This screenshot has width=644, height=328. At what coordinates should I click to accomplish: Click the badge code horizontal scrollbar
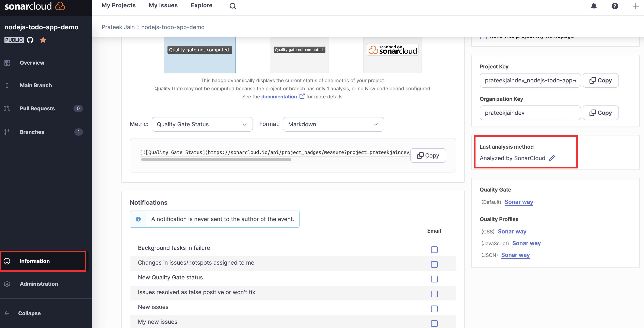pyautogui.click(x=216, y=160)
